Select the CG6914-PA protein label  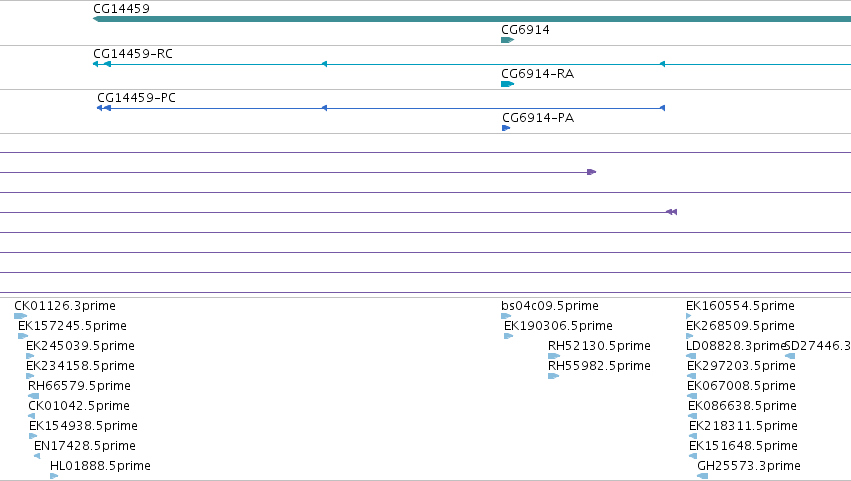pos(538,118)
